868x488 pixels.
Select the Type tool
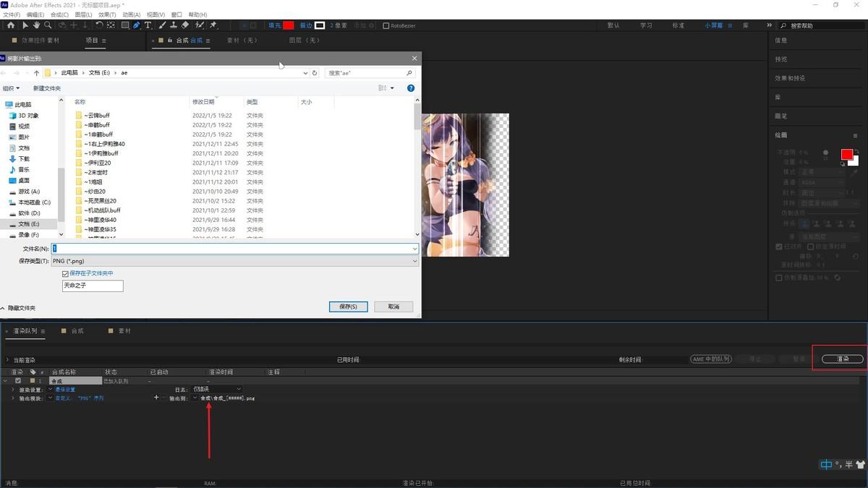[148, 25]
